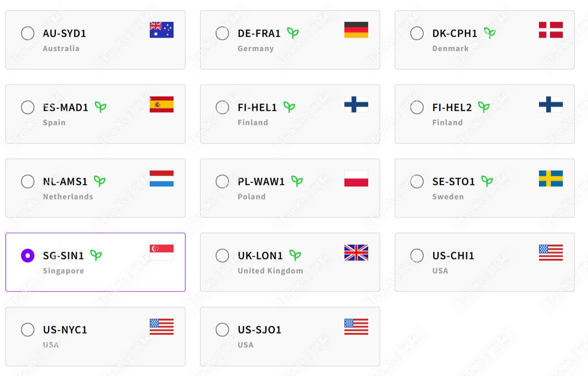Click the Sweden flag icon
The height and width of the screenshot is (376, 588).
tap(550, 178)
